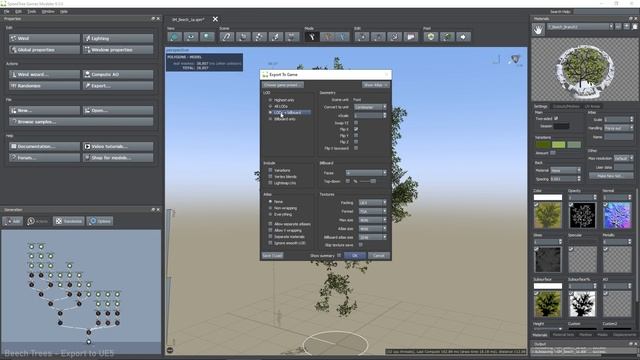
Task: Click the eye-shaped View toolbar icon
Action: pyautogui.click(x=191, y=37)
